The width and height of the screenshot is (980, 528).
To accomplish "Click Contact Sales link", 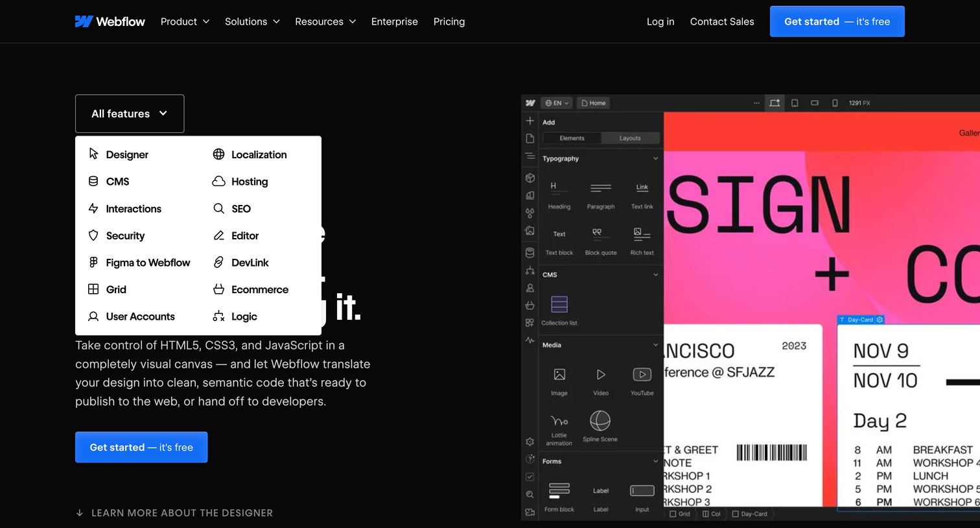I will click(x=722, y=21).
